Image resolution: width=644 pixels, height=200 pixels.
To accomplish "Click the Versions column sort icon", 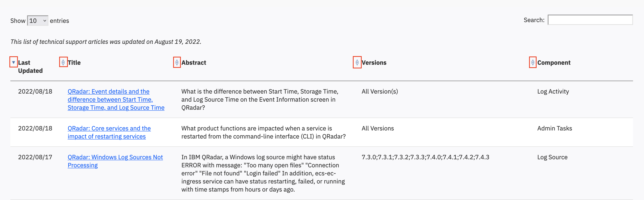I will tap(357, 62).
